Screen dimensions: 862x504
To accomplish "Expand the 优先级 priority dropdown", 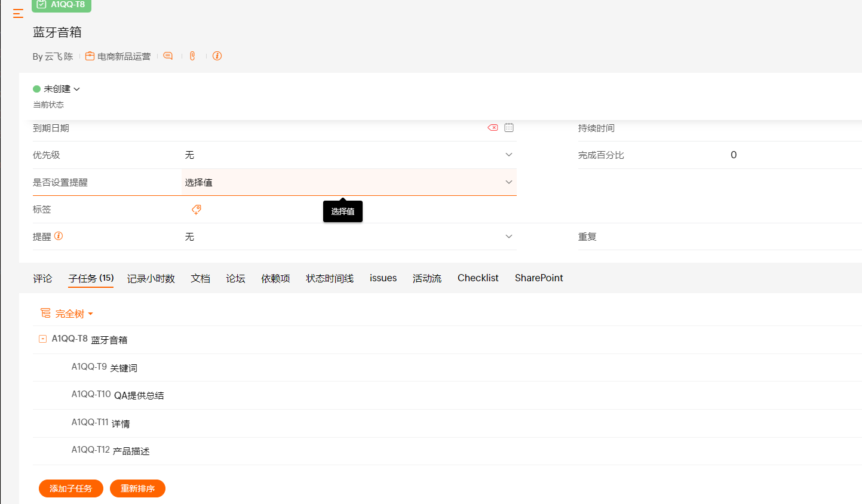I will coord(508,155).
